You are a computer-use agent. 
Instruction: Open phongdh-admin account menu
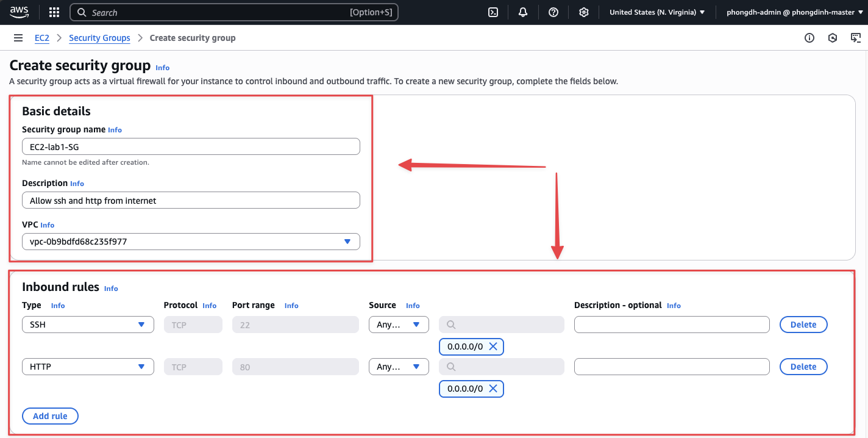point(795,12)
